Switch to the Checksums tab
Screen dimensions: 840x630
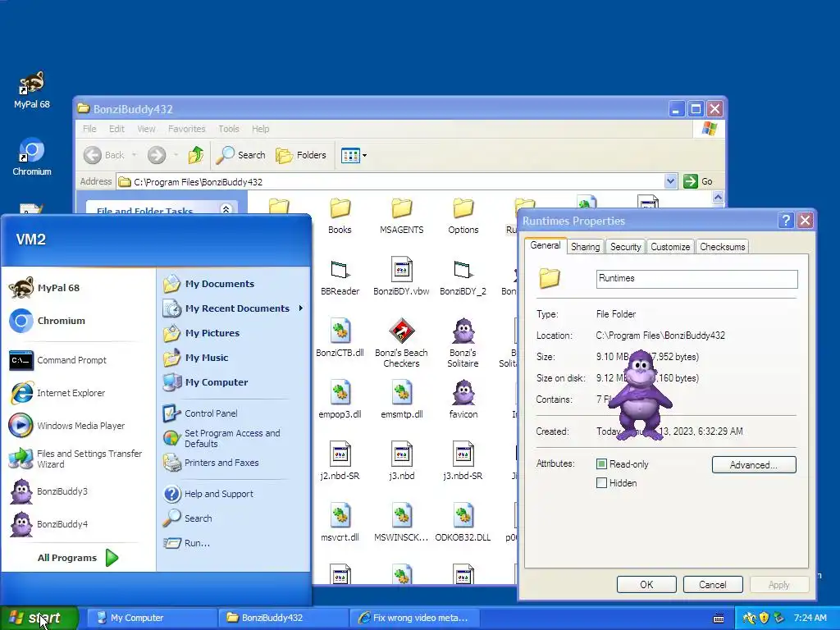pos(722,247)
